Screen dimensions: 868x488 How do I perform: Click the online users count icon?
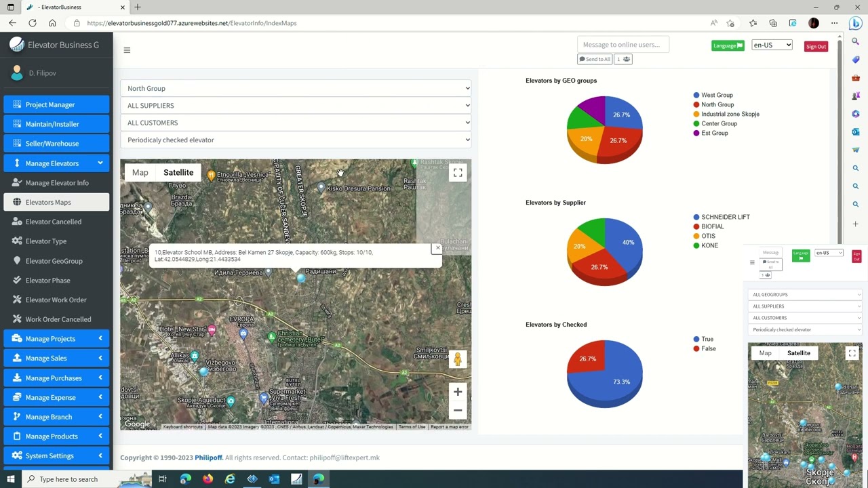[x=623, y=59]
